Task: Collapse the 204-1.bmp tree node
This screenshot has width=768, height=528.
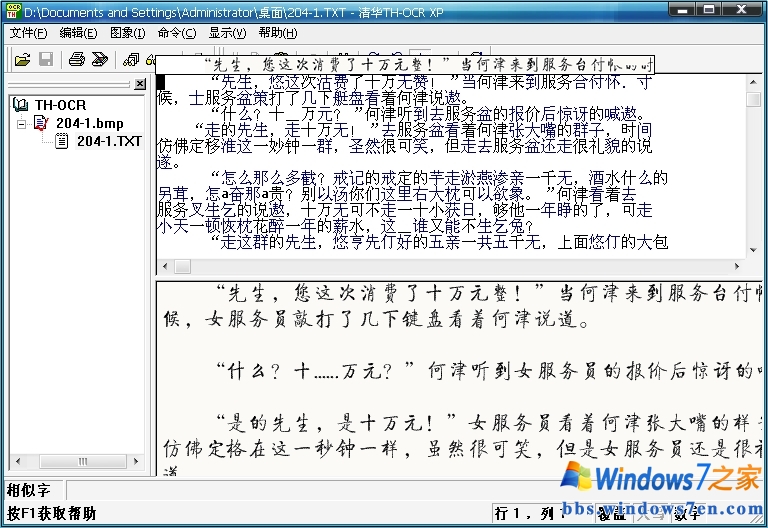Action: tap(22, 123)
